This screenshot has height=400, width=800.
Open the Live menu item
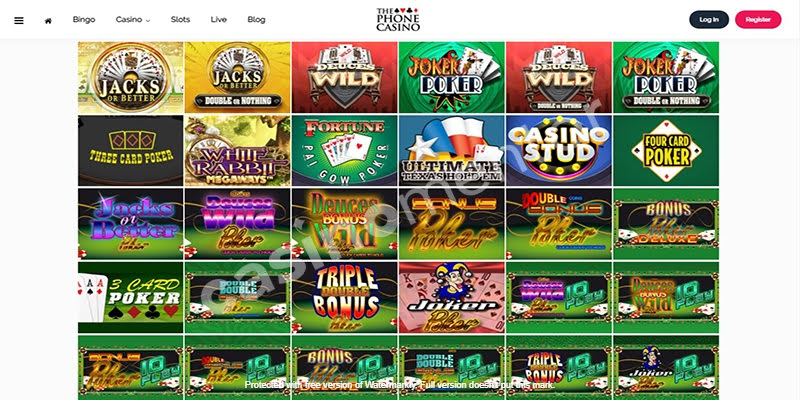tap(218, 19)
